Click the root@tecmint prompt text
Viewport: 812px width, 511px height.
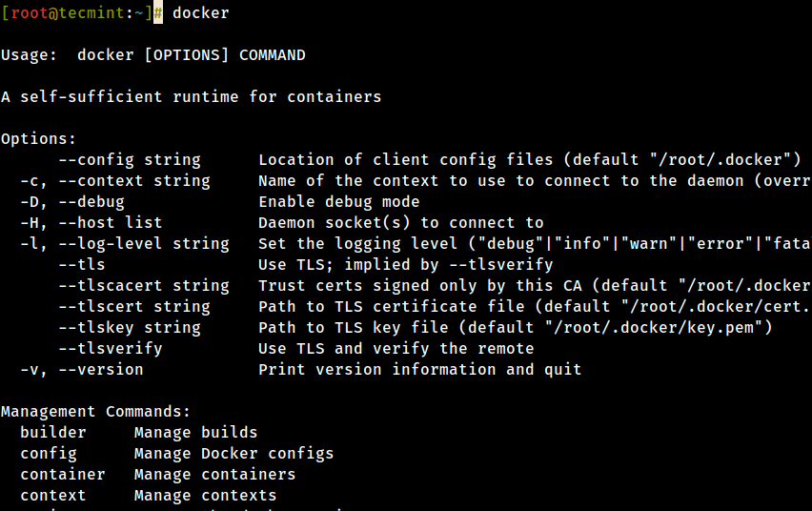(72, 13)
